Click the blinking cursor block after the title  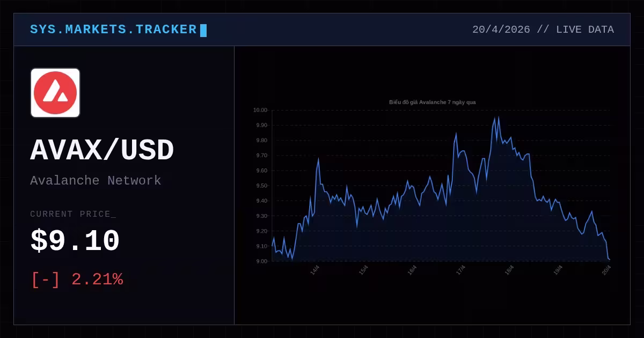tap(203, 31)
